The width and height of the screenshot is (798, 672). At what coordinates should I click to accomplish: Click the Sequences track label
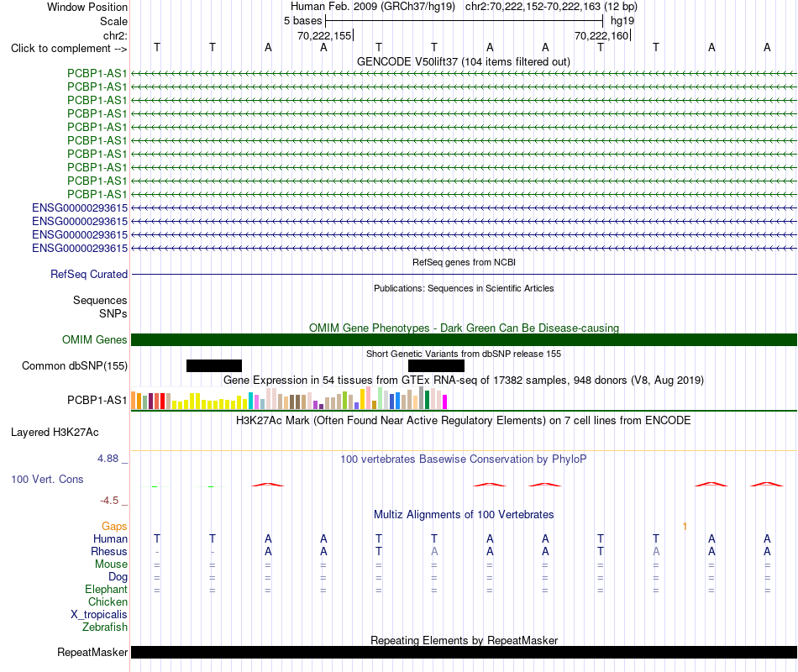[x=100, y=300]
